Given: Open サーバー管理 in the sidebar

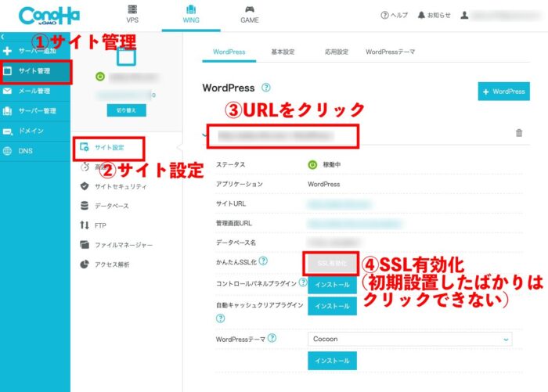Looking at the screenshot, I should coord(35,111).
